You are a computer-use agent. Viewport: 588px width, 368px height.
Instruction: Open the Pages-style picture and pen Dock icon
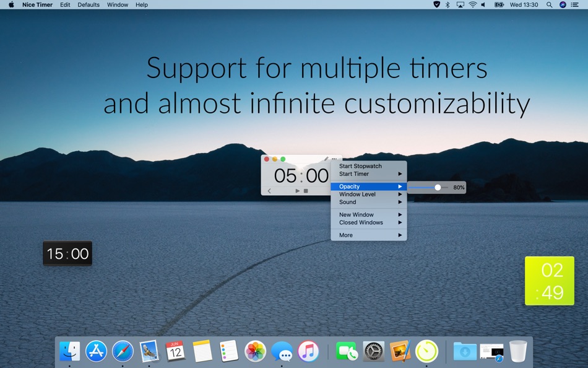pyautogui.click(x=400, y=351)
